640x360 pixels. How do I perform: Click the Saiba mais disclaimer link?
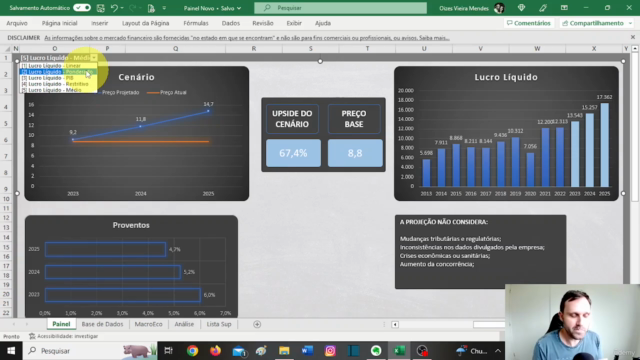point(434,38)
